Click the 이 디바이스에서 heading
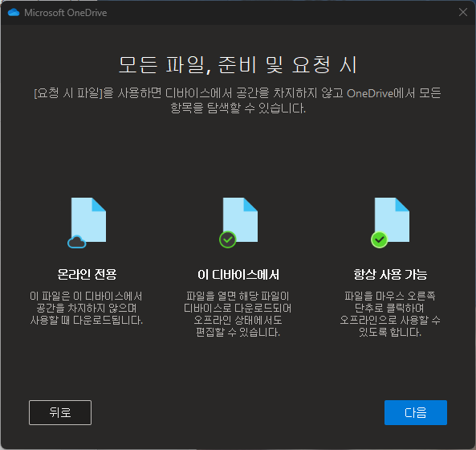Screen dimensions: 476x450 coord(238,275)
